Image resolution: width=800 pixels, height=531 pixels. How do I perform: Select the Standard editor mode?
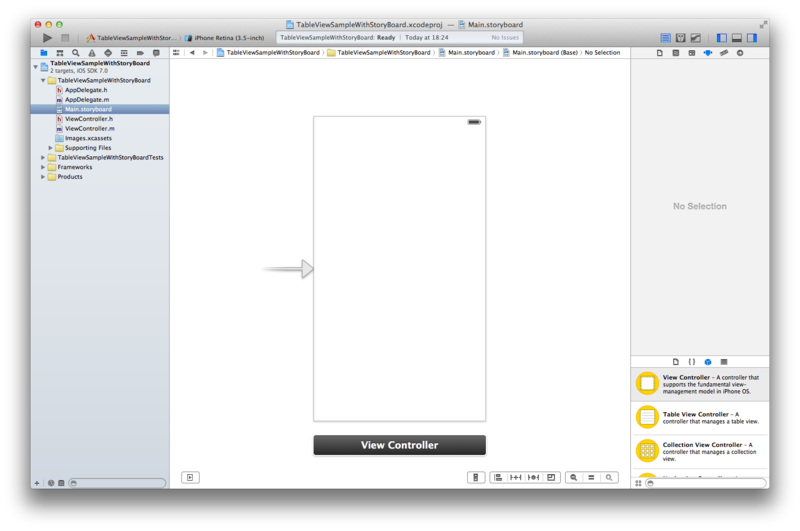(x=665, y=38)
